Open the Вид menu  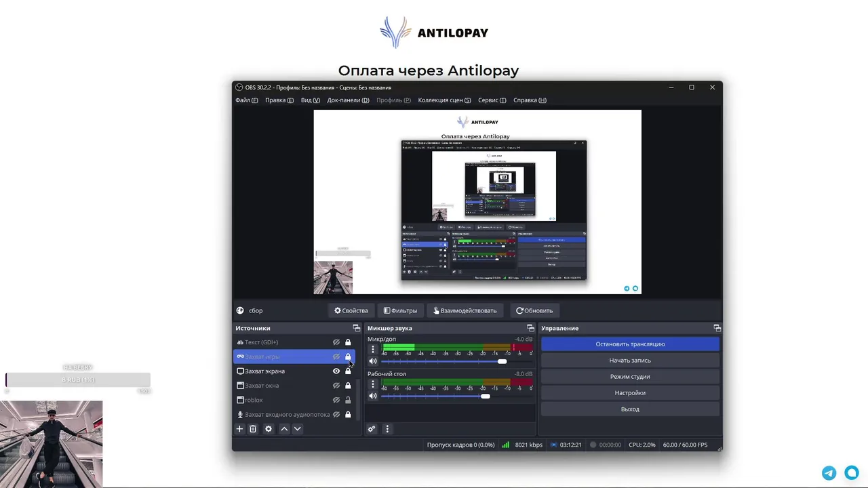(311, 100)
